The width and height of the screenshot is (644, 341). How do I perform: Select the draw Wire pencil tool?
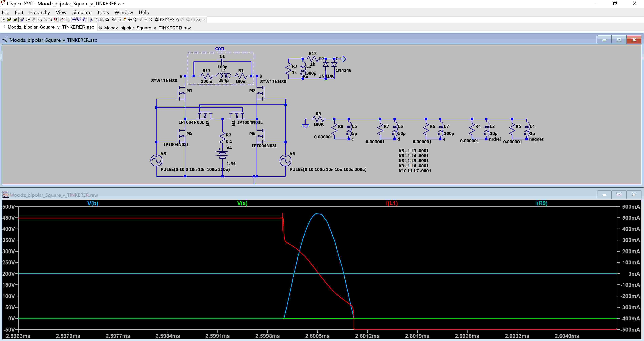(125, 20)
